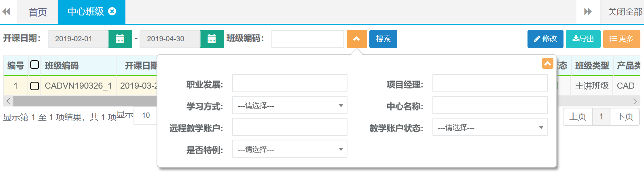Click the 修改 edit button
644x172 pixels.
pyautogui.click(x=545, y=39)
